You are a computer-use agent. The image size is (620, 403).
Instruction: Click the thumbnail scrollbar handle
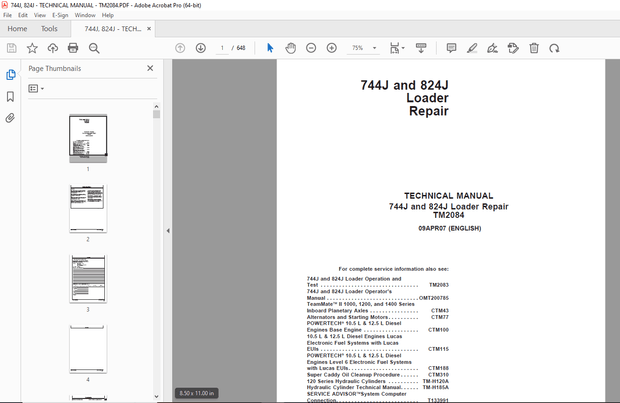coord(157,114)
